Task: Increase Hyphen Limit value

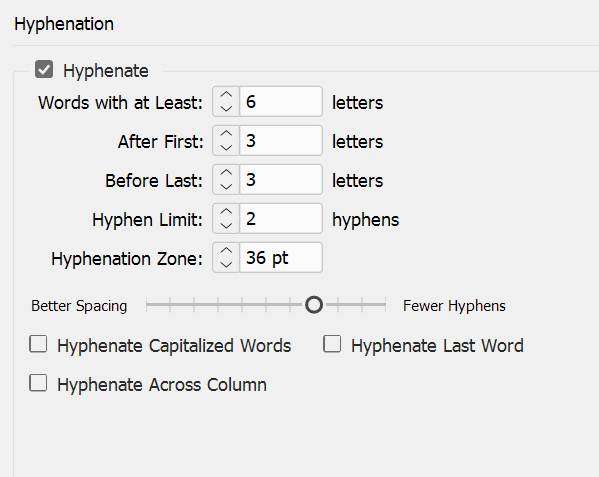Action: 226,212
